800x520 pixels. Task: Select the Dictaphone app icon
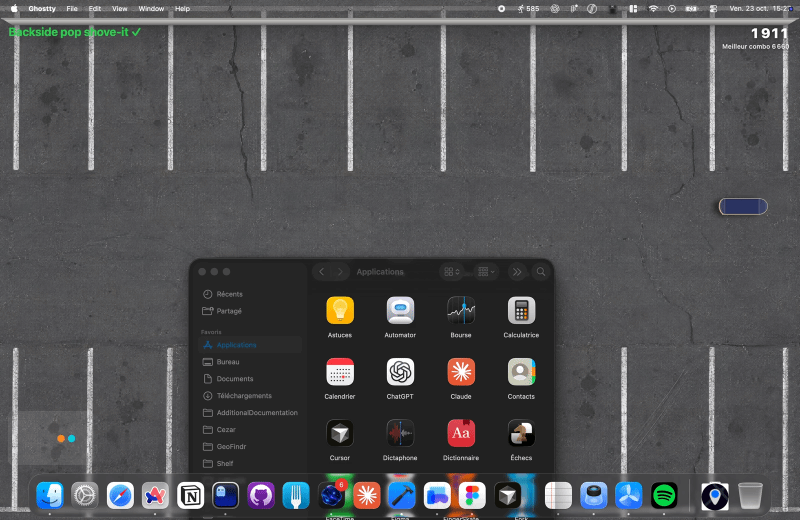[x=400, y=433]
